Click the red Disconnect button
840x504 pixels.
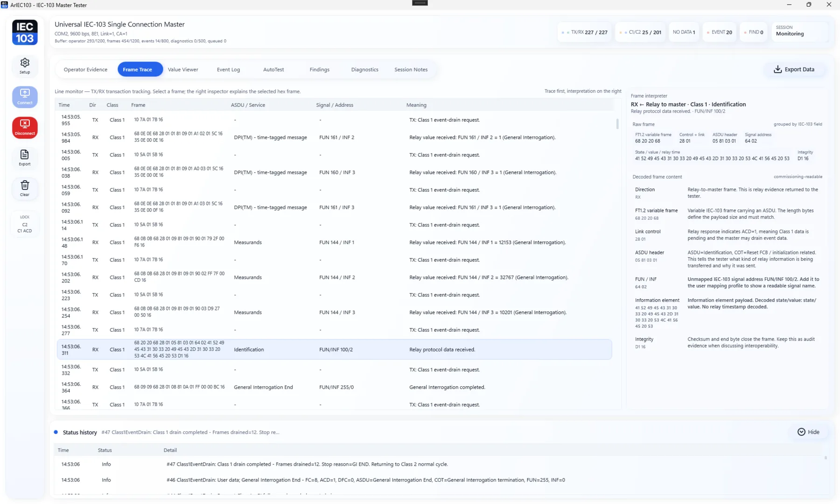(25, 127)
